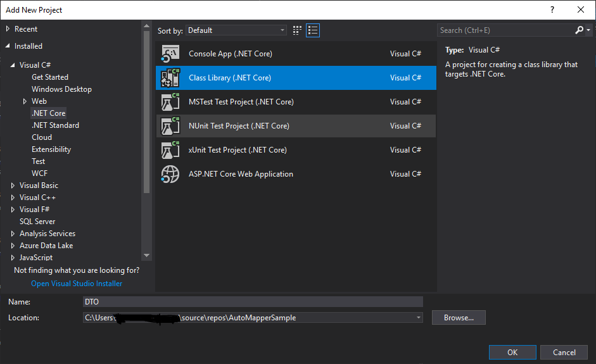The height and width of the screenshot is (364, 596).
Task: Choose MSTest Test Project (.NET Core) template name
Action: coord(241,102)
